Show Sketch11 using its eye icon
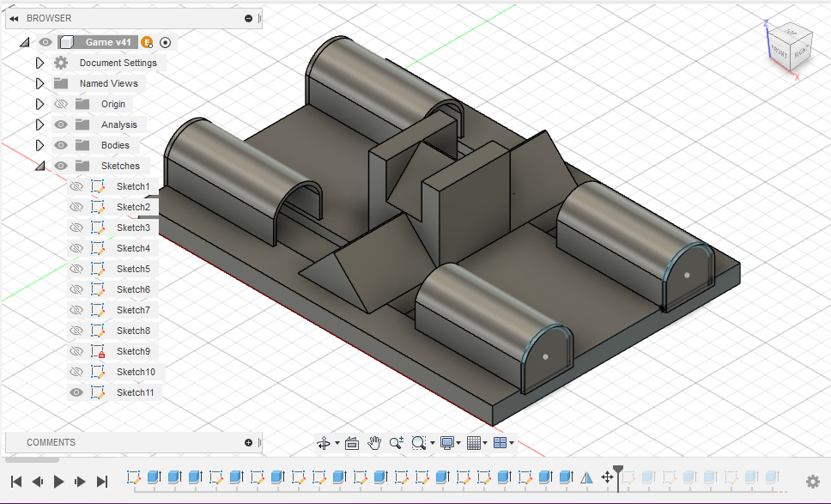831x504 pixels. point(76,392)
